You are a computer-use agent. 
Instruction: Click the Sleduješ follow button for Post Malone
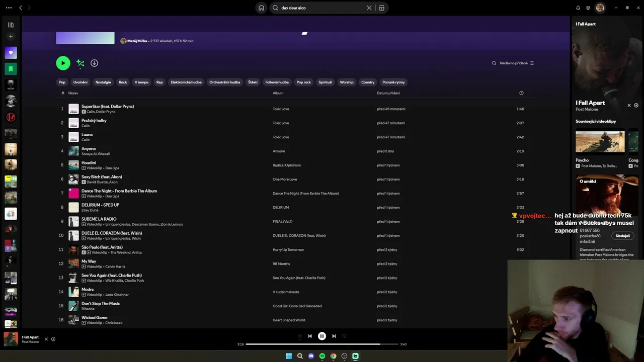click(622, 236)
